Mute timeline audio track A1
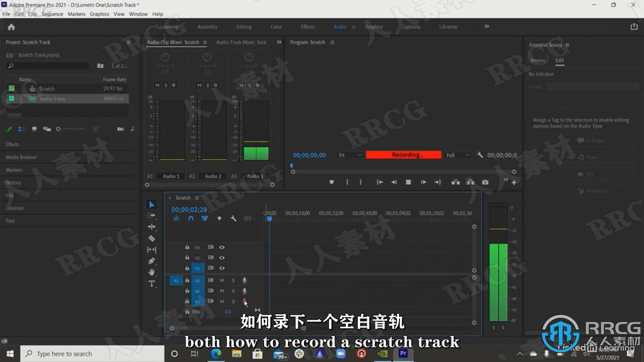Image resolution: width=644 pixels, height=362 pixels. coord(222,281)
